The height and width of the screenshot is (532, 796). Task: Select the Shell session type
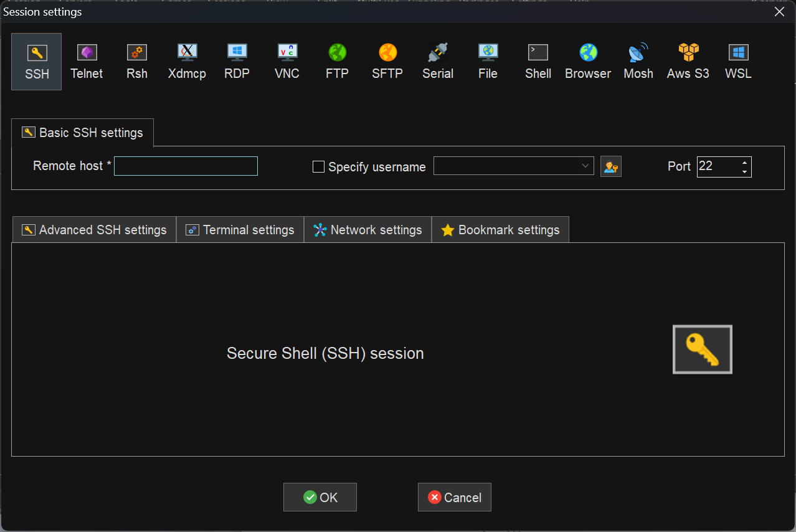tap(538, 62)
